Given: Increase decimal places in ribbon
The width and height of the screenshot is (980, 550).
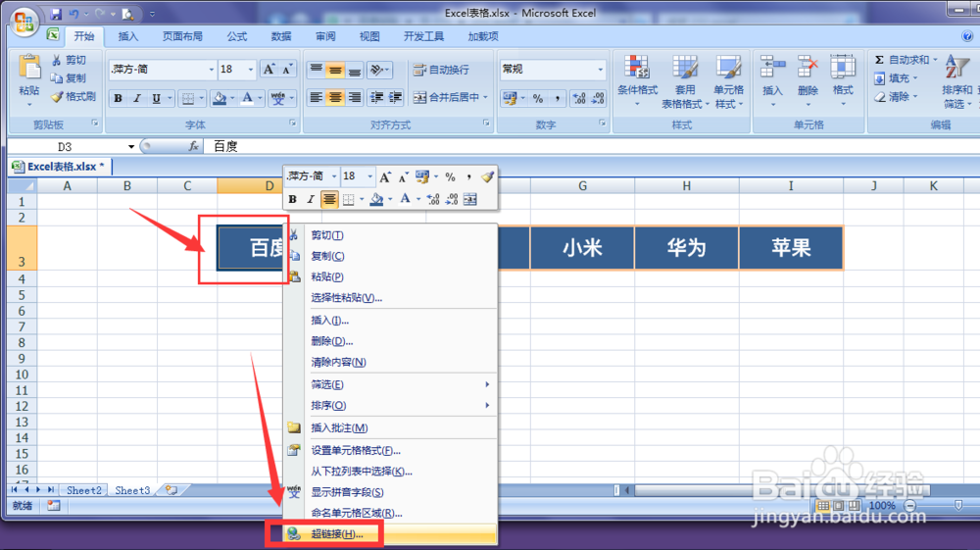Looking at the screenshot, I should (579, 98).
